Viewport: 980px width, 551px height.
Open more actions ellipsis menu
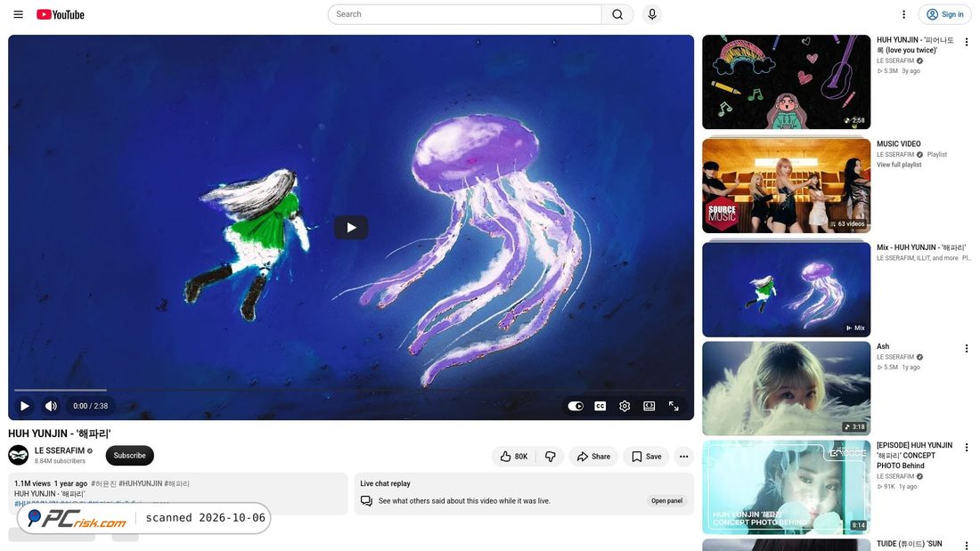pos(683,457)
